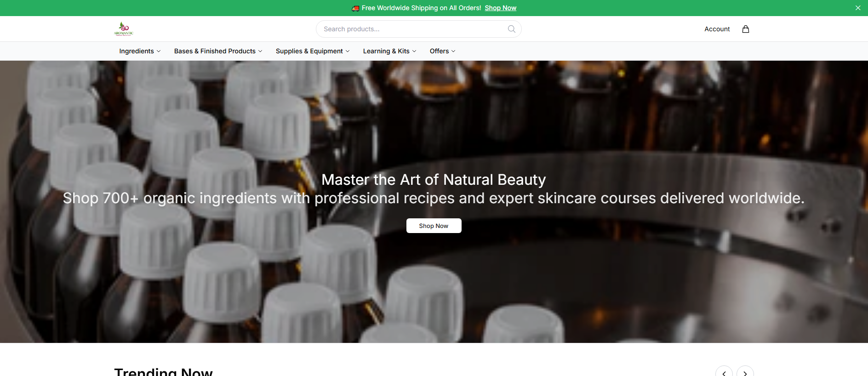Expand Supplies & Equipment menu

[x=313, y=51]
